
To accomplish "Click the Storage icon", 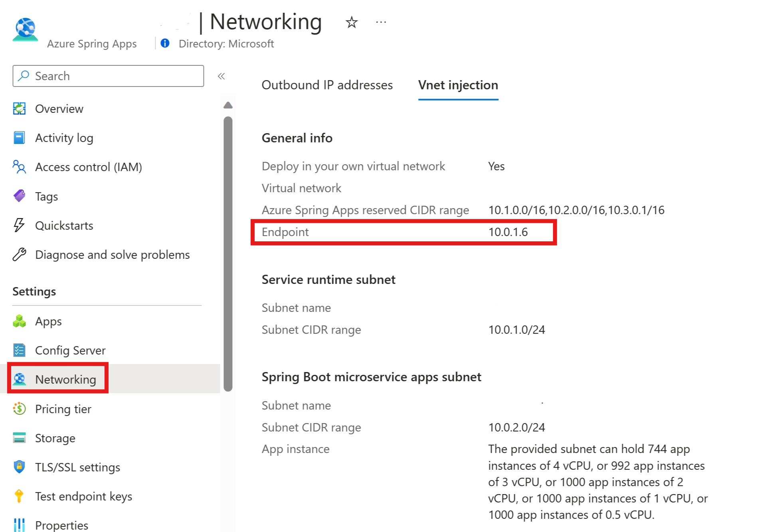I will click(19, 437).
